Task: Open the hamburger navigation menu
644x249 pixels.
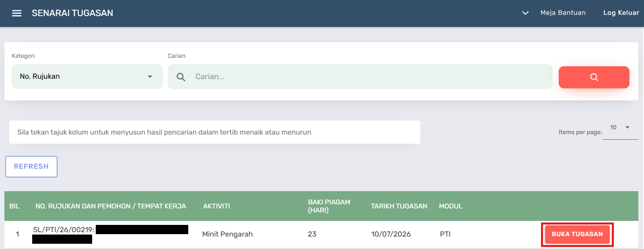Action: pyautogui.click(x=16, y=13)
